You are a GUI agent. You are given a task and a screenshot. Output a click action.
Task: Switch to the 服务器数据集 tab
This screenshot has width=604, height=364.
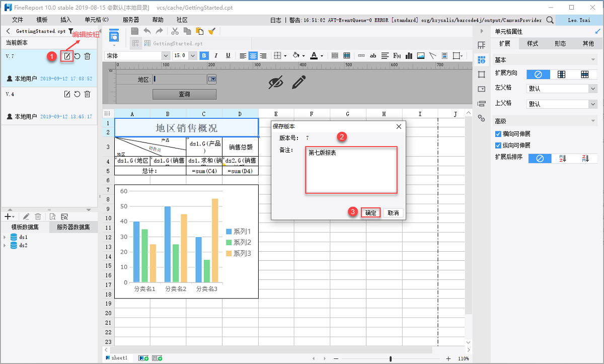point(73,228)
